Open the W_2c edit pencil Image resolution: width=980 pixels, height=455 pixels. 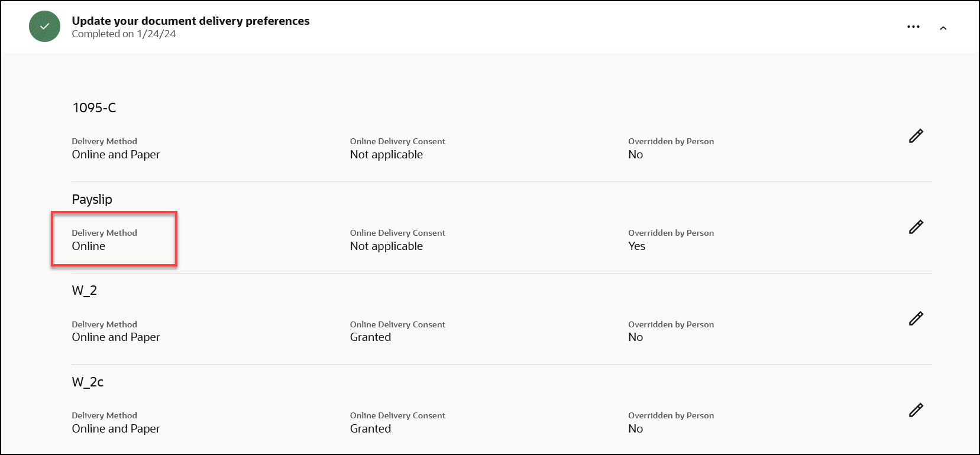coord(916,410)
